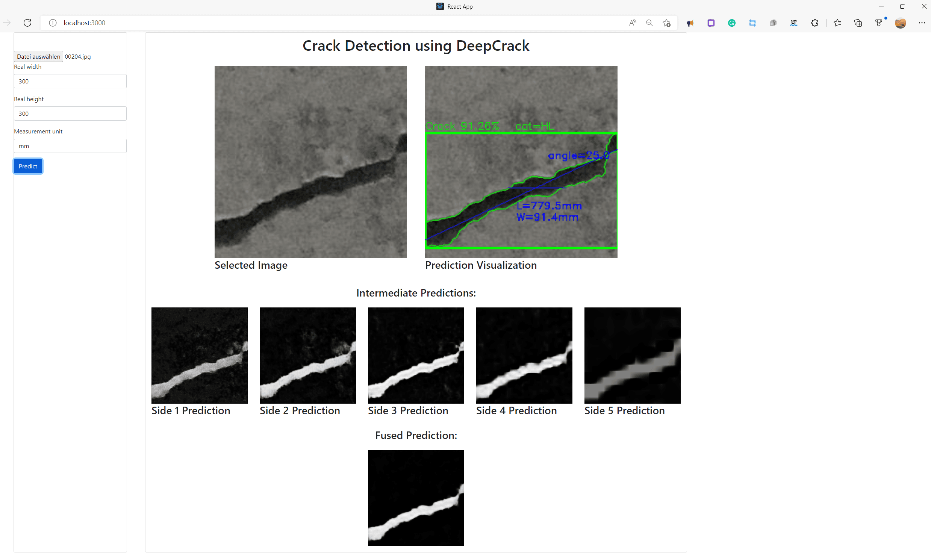This screenshot has width=931, height=560.
Task: Click the 'Side 5 Prediction' caption
Action: click(x=625, y=410)
